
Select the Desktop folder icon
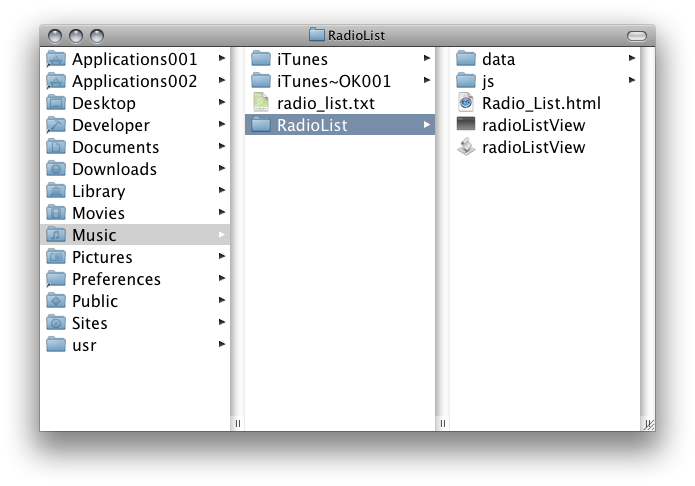coord(56,103)
